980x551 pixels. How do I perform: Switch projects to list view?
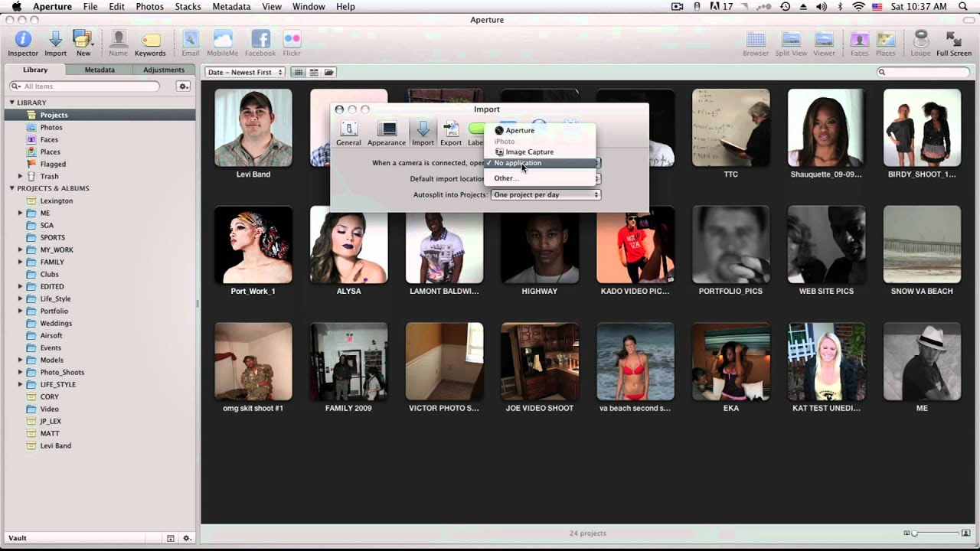click(x=314, y=72)
